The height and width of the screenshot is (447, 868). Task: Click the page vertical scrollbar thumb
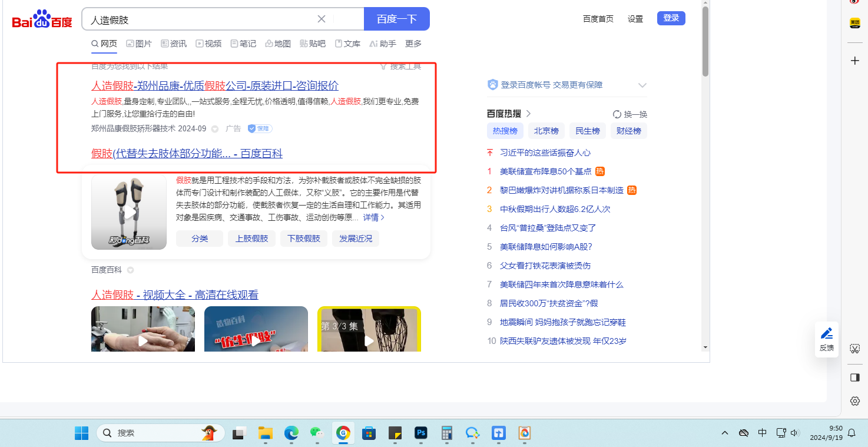click(705, 41)
